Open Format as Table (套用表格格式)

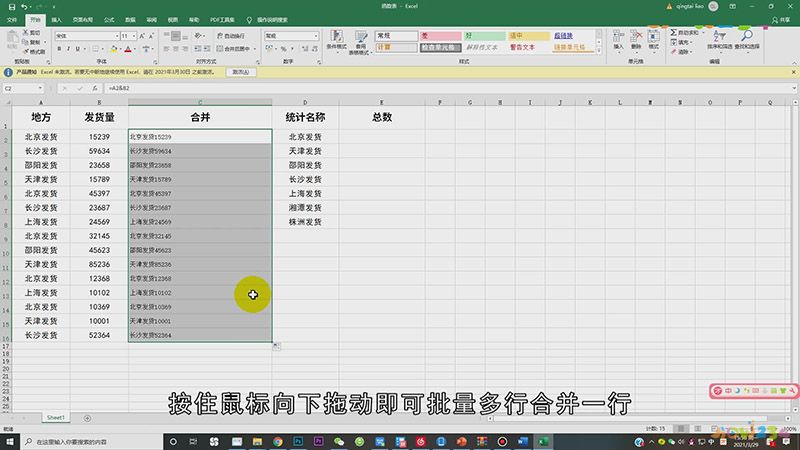[361, 42]
